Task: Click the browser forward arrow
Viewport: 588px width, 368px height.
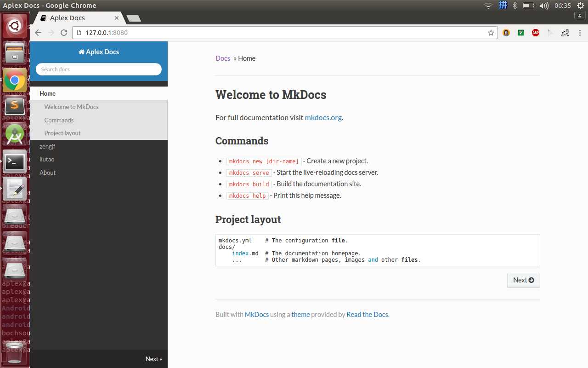Action: (51, 33)
